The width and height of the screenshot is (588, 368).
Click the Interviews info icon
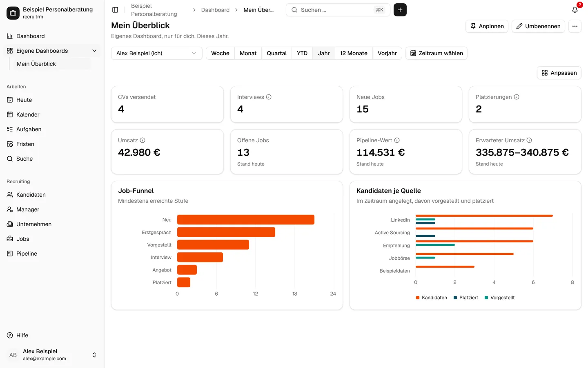269,97
